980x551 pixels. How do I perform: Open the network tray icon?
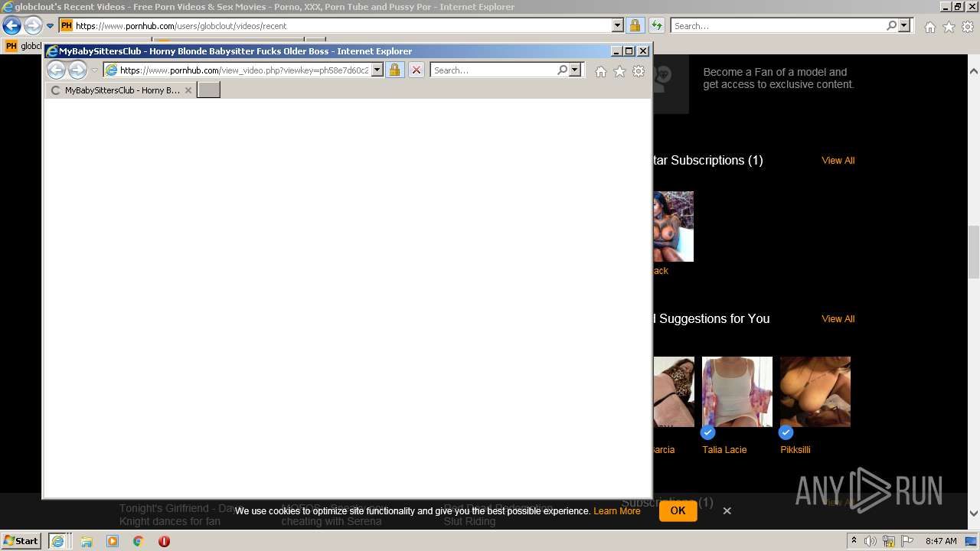point(889,541)
